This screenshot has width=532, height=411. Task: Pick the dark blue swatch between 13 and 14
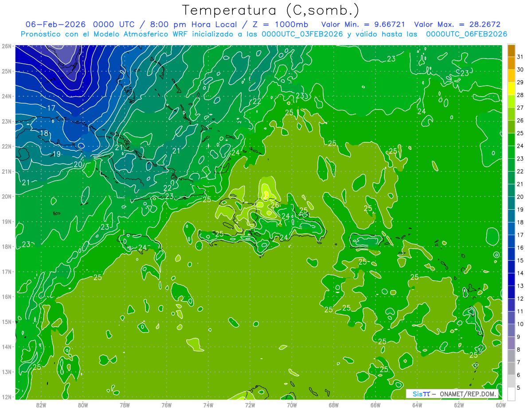tap(511, 280)
